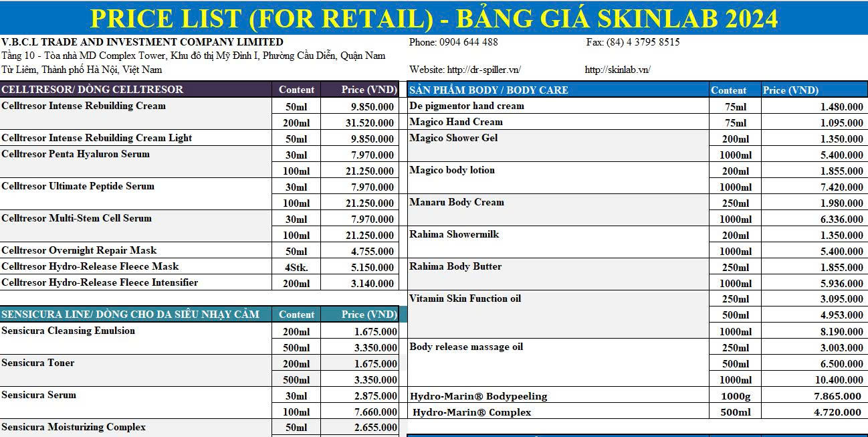The width and height of the screenshot is (868, 437).
Task: Select the Vitamin Skin Function oil cell
Action: coord(465,298)
